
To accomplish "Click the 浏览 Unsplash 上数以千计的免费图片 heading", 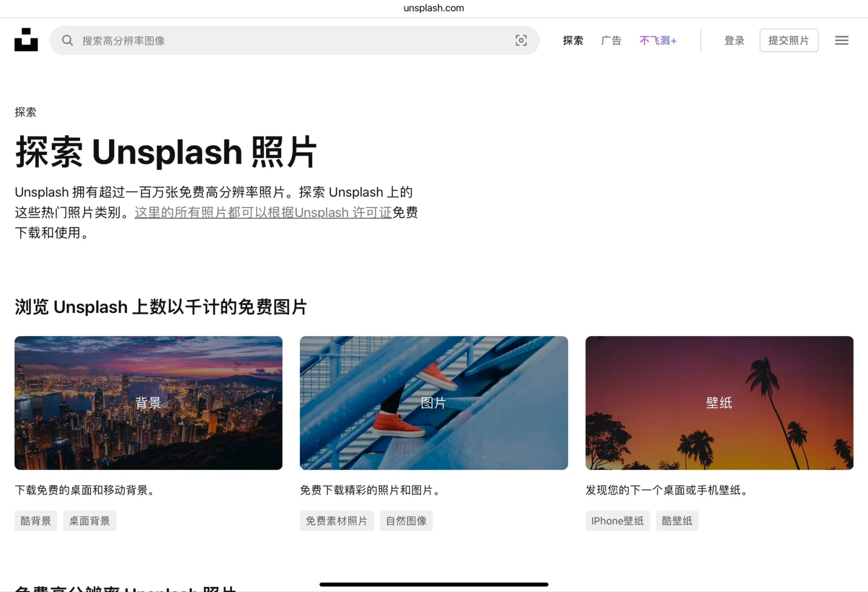I will point(161,307).
